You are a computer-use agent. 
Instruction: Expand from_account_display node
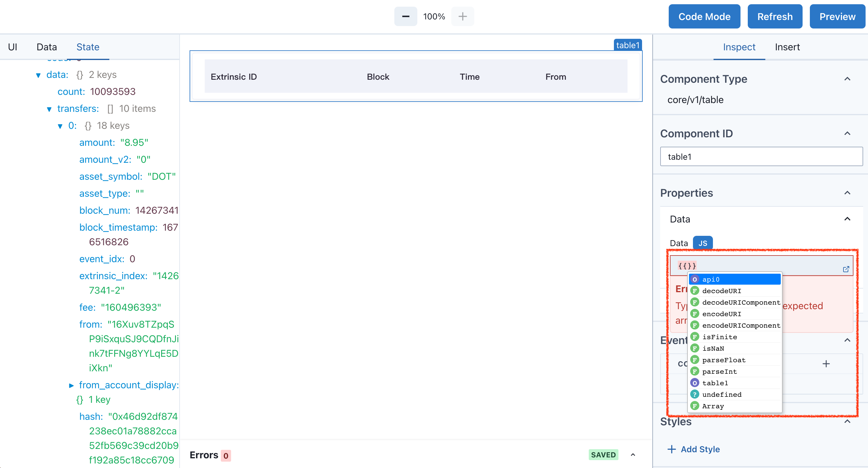[71, 385]
